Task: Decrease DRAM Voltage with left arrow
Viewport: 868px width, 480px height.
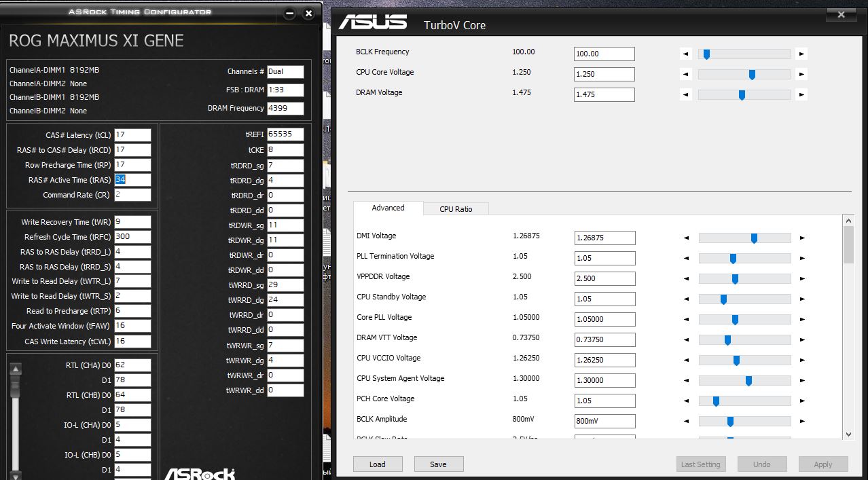Action: (x=686, y=95)
